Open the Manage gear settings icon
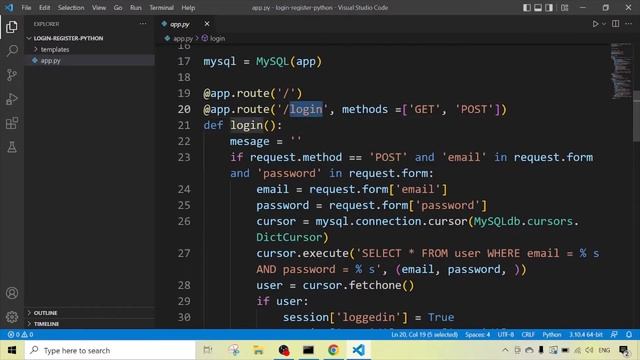The height and width of the screenshot is (360, 640). tap(12, 317)
